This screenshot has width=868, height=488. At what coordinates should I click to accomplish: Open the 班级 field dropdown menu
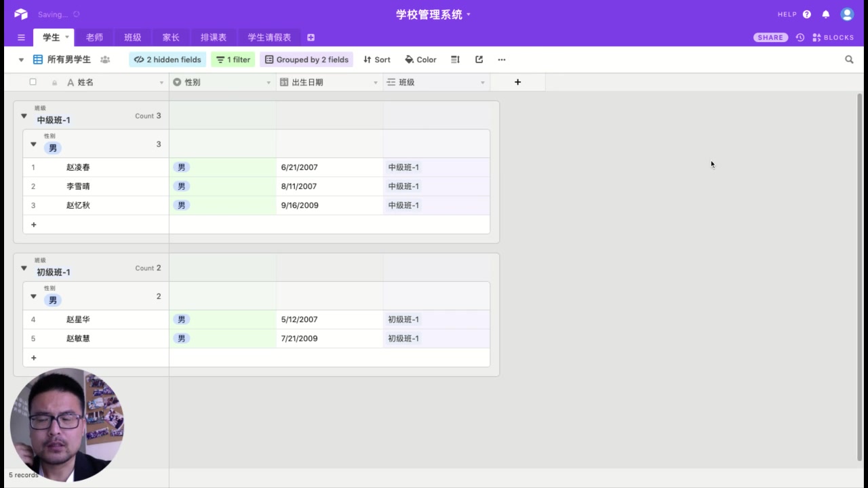coord(482,82)
